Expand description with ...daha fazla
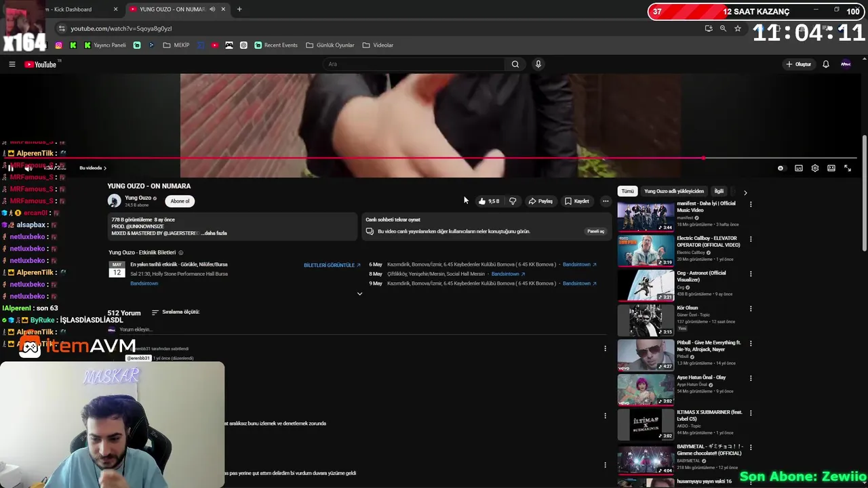Image resolution: width=868 pixels, height=488 pixels. coord(212,233)
